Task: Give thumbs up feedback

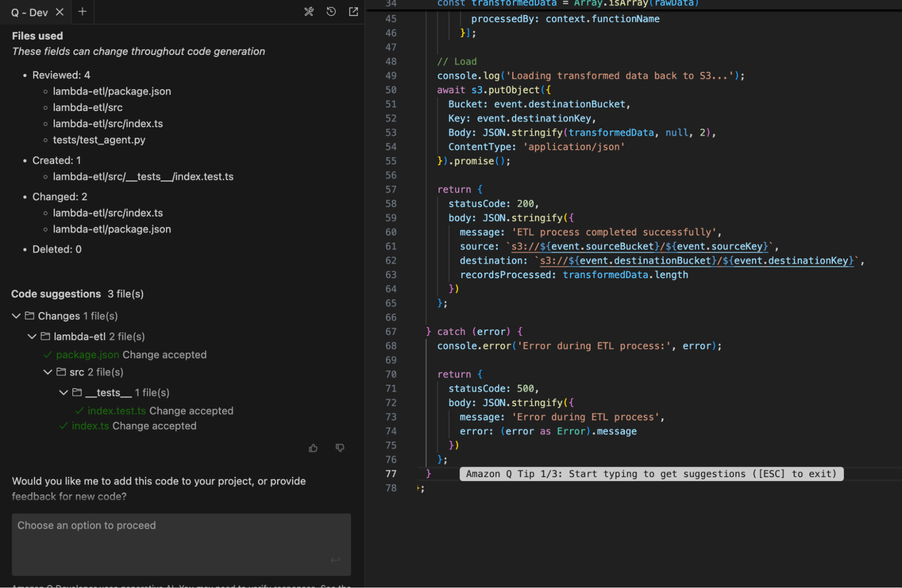Action: pos(313,448)
